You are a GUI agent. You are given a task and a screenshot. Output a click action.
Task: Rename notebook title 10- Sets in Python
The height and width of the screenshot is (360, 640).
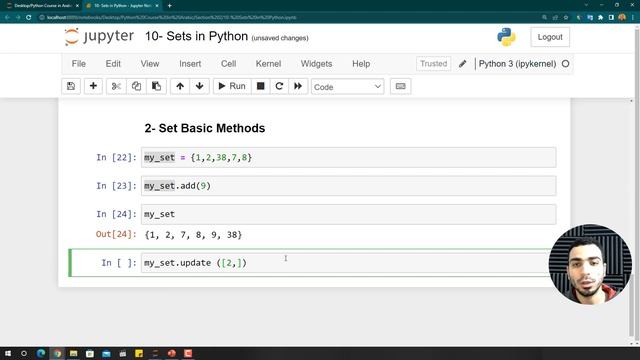(196, 36)
